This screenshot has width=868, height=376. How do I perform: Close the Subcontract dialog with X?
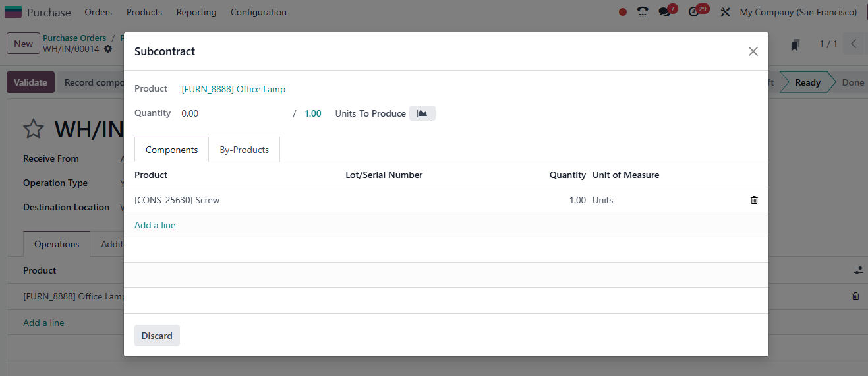click(753, 51)
